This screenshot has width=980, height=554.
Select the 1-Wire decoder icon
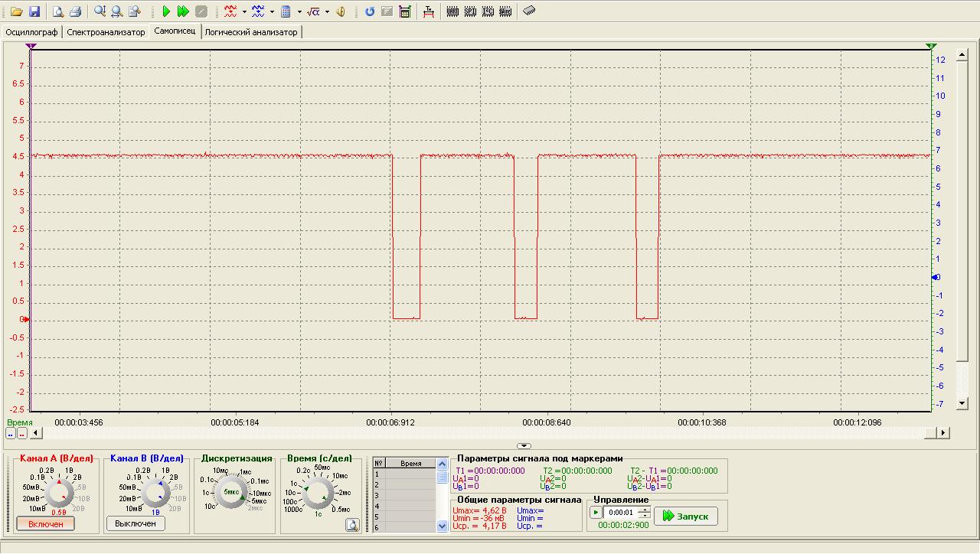click(505, 11)
